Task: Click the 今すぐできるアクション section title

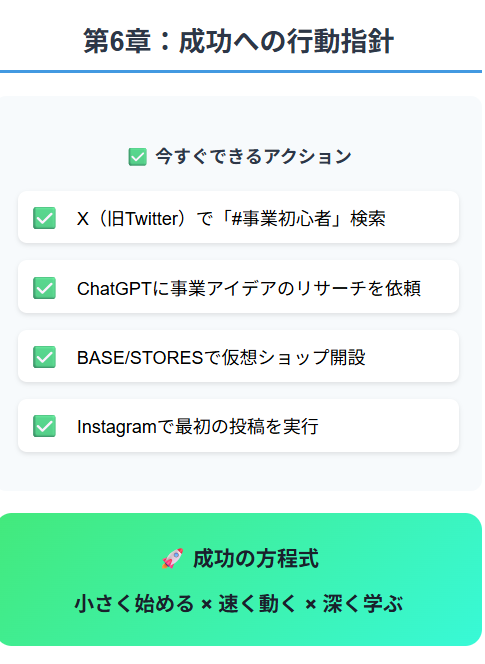Action: pyautogui.click(x=253, y=156)
